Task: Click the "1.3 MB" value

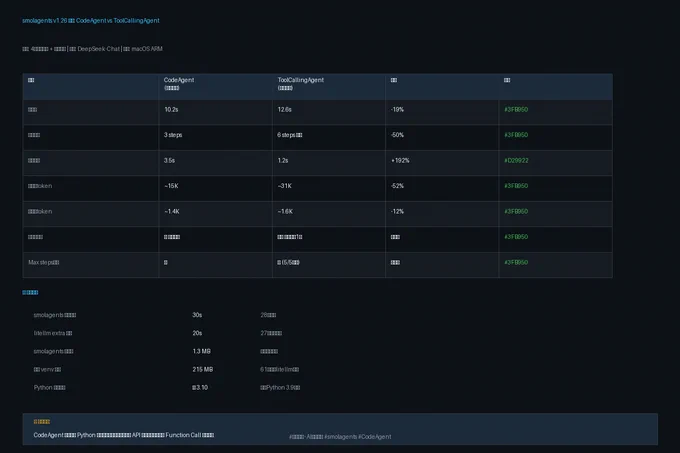Action: coord(201,352)
